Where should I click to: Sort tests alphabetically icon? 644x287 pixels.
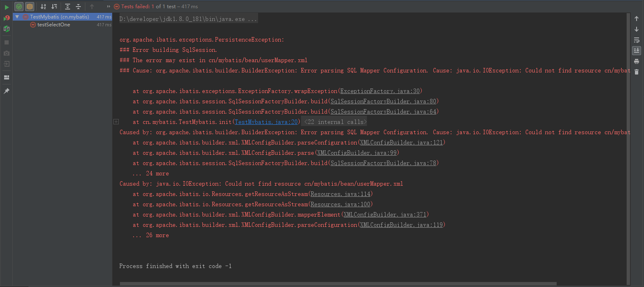click(x=43, y=7)
